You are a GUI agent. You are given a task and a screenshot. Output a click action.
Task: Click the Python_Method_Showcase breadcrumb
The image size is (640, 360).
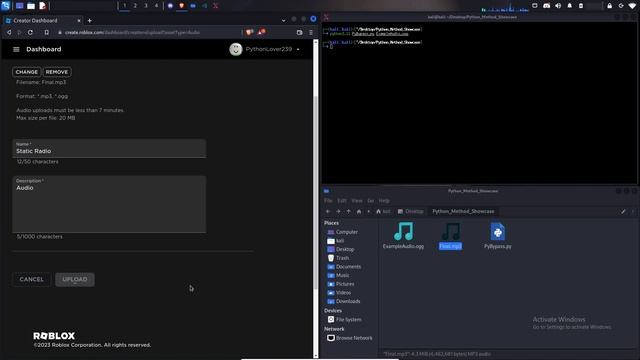463,211
